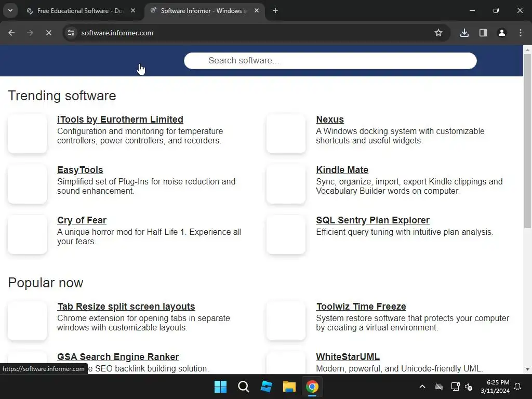Open the WhiteStarUML link
Image resolution: width=532 pixels, height=399 pixels.
[348, 357]
